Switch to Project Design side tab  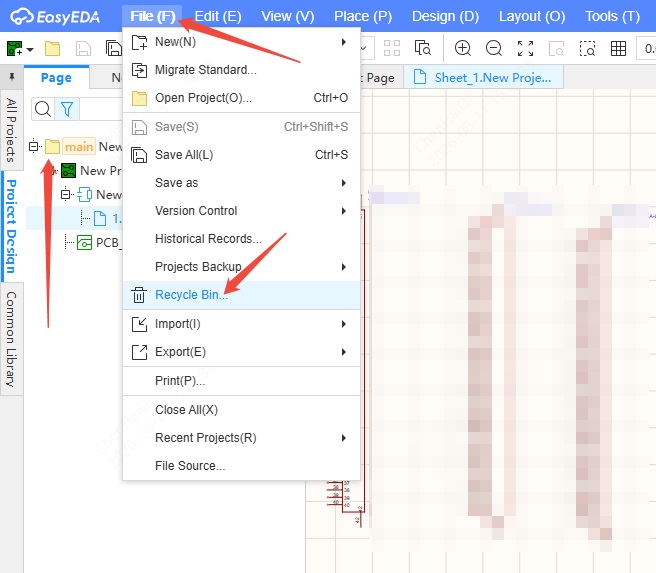11,226
